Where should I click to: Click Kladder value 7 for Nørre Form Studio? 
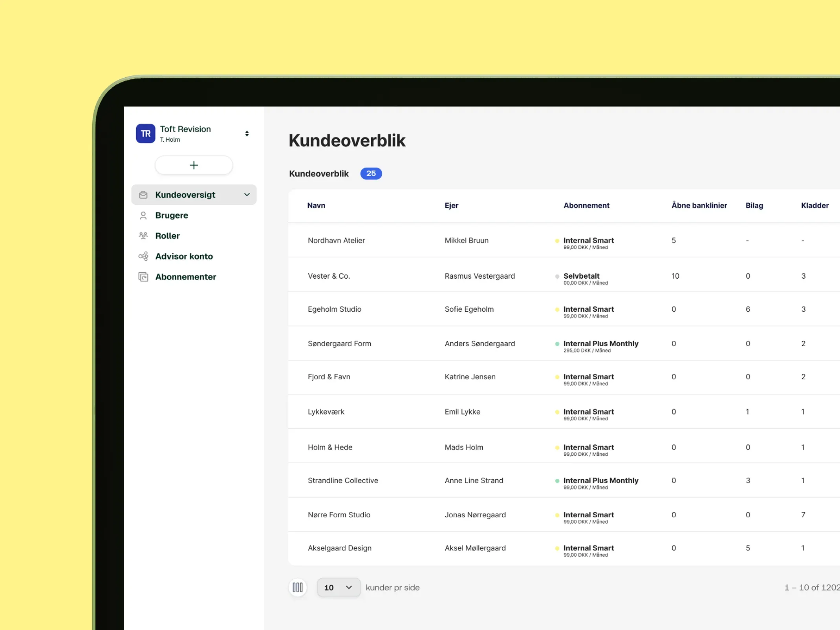tap(803, 515)
